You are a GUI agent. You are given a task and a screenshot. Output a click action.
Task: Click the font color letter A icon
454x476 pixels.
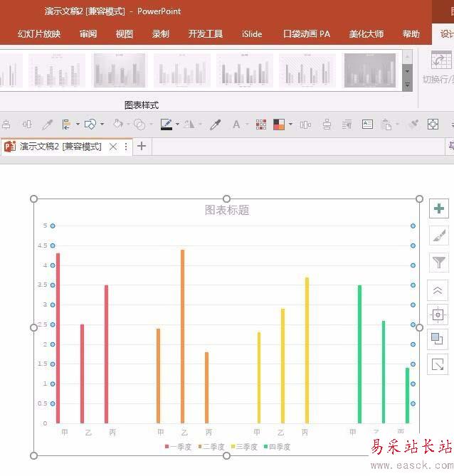[236, 125]
